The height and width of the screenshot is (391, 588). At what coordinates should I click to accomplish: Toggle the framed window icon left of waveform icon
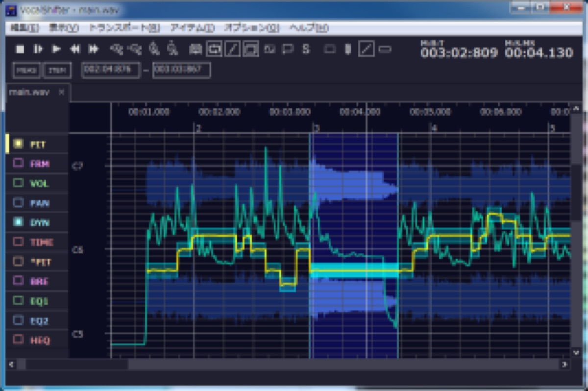[x=250, y=49]
